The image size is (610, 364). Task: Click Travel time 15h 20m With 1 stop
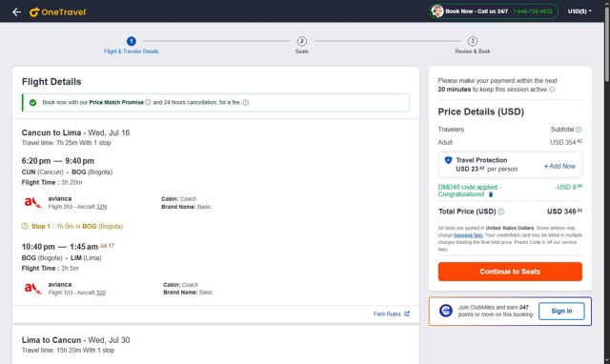[68, 350]
